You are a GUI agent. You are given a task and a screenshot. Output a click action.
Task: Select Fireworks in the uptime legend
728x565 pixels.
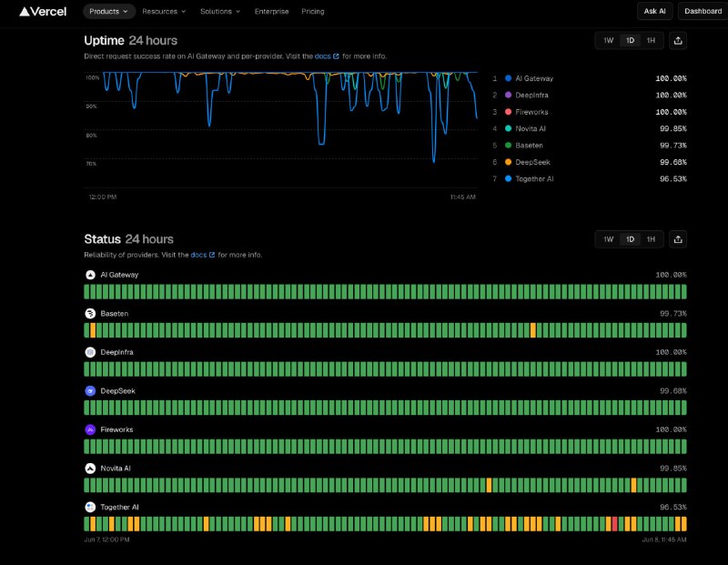click(x=531, y=112)
